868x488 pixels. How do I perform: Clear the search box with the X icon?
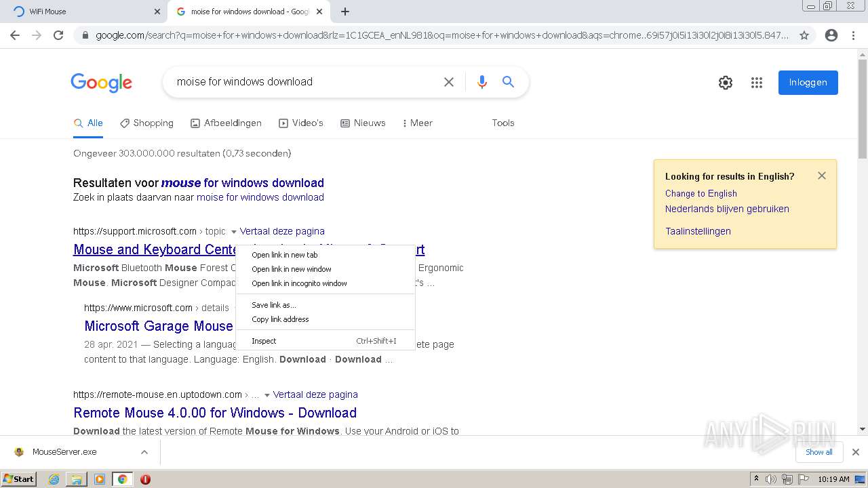tap(449, 82)
